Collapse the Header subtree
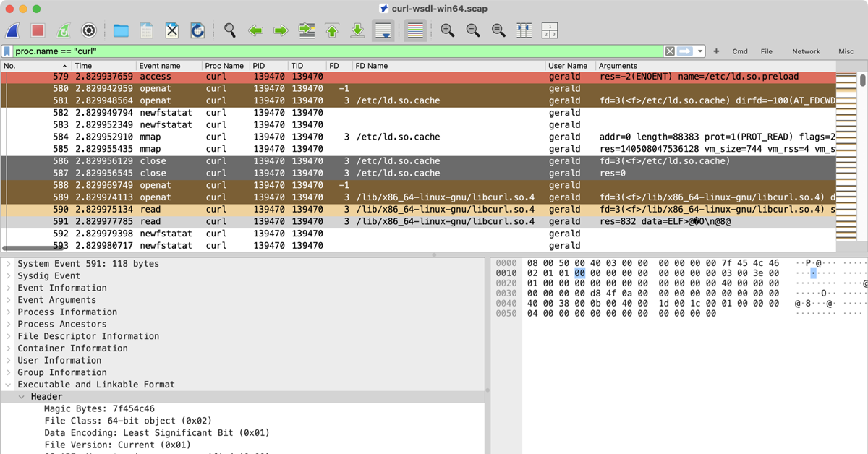 (x=22, y=397)
